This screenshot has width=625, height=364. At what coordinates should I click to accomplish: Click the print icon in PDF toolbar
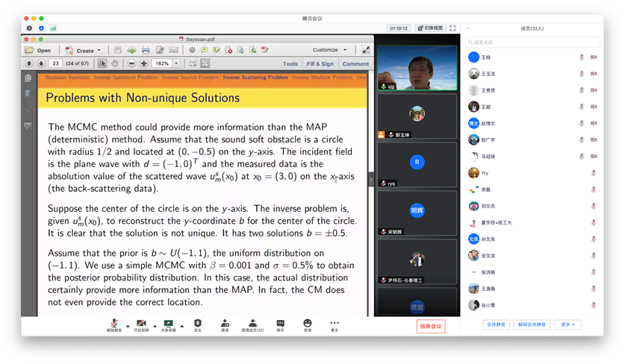tap(146, 50)
